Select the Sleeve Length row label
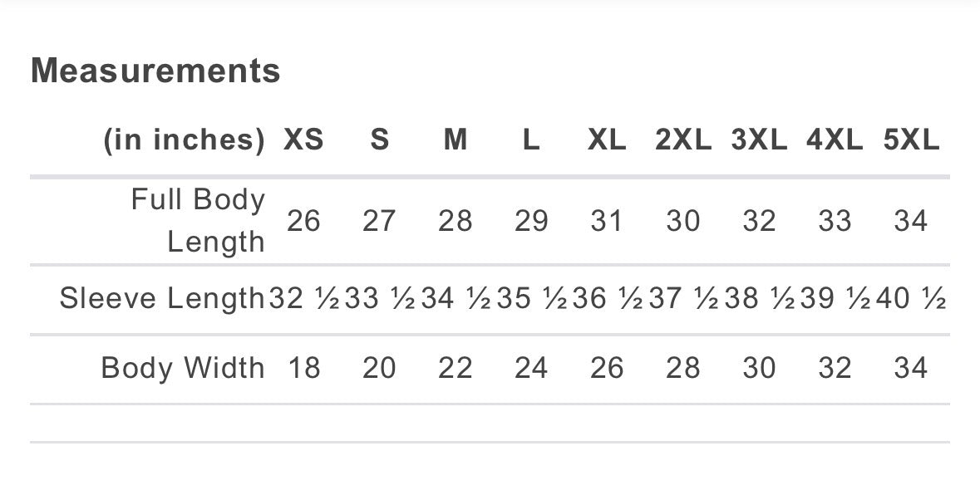 tap(162, 298)
